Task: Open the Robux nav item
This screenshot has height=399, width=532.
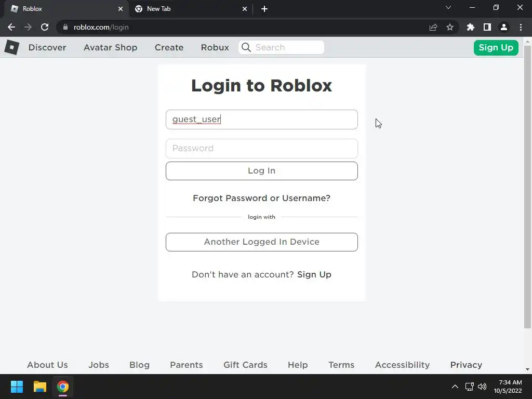Action: click(x=215, y=47)
